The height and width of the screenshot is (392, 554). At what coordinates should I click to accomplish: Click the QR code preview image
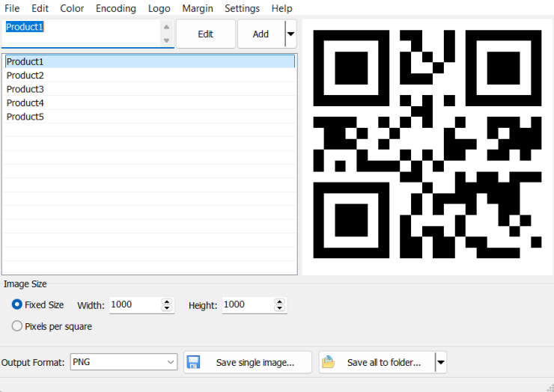point(427,144)
